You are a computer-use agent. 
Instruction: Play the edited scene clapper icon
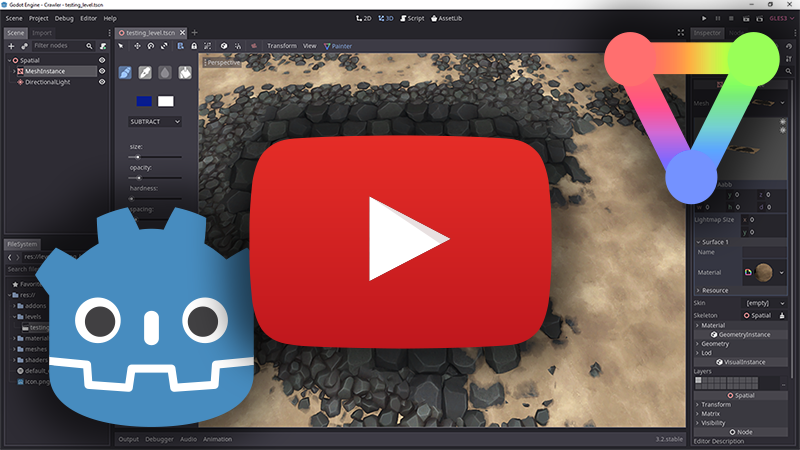[x=746, y=18]
